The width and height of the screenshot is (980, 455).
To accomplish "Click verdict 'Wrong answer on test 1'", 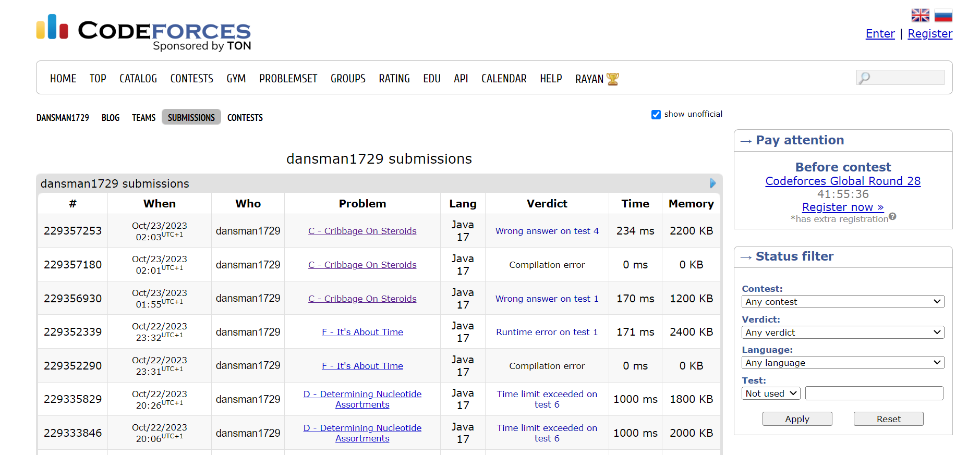I will point(547,299).
